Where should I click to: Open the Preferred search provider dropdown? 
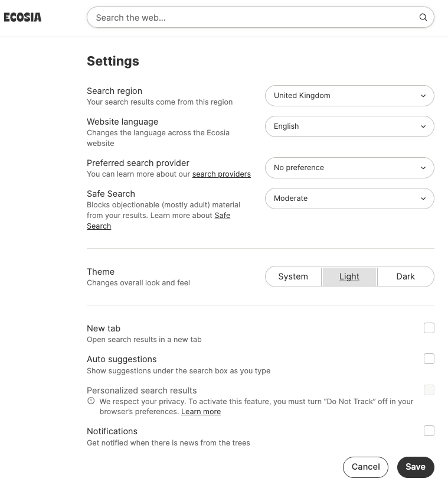point(349,167)
